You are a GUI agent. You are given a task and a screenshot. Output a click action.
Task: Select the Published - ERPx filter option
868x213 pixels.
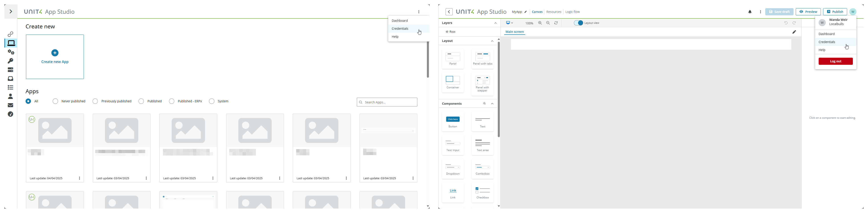pos(172,101)
